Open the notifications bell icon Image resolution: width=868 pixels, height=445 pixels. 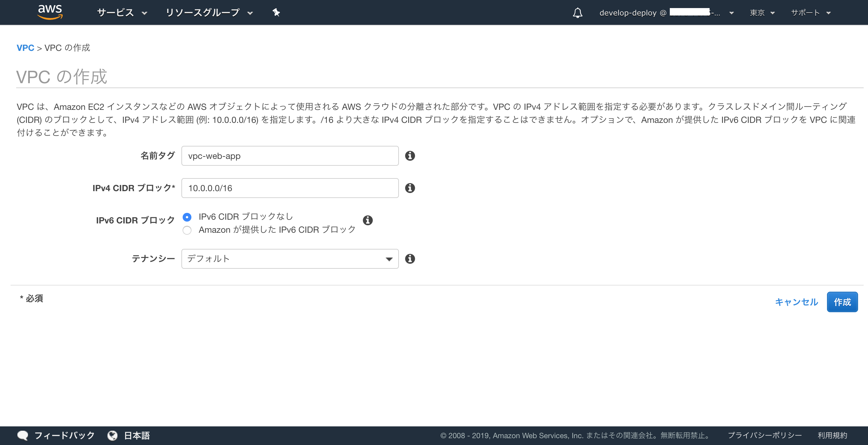(x=577, y=13)
